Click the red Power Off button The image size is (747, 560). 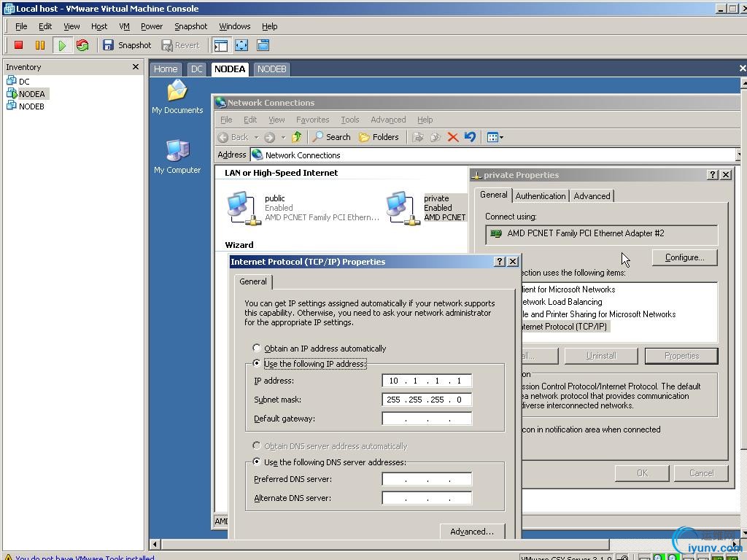(x=18, y=45)
